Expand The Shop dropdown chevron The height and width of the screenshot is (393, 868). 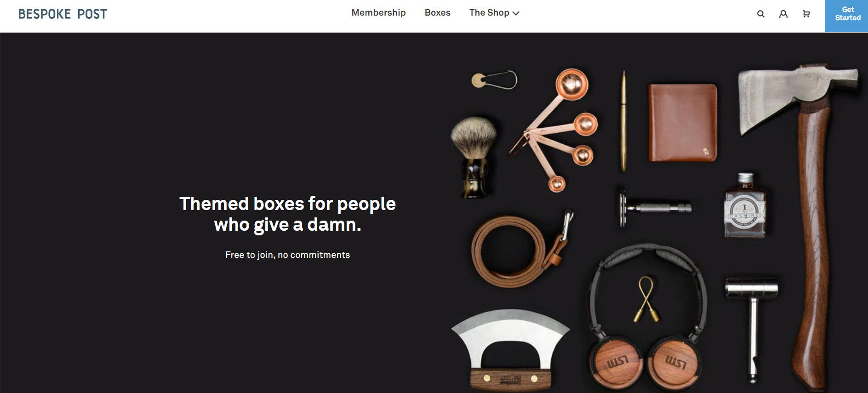coord(516,13)
